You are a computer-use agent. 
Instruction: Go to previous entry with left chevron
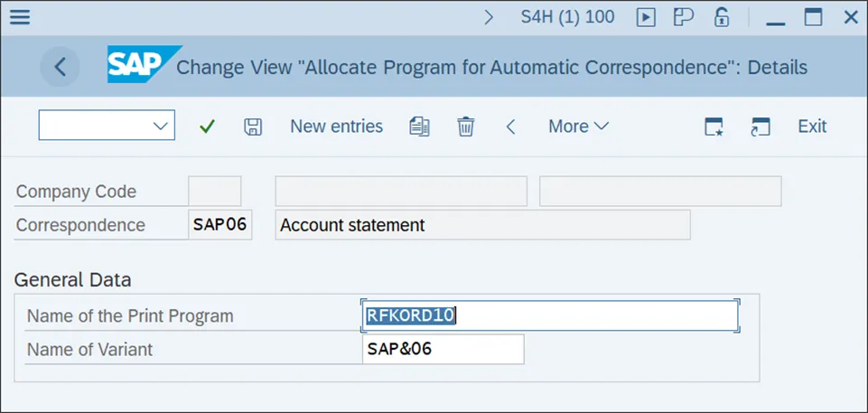click(x=510, y=127)
